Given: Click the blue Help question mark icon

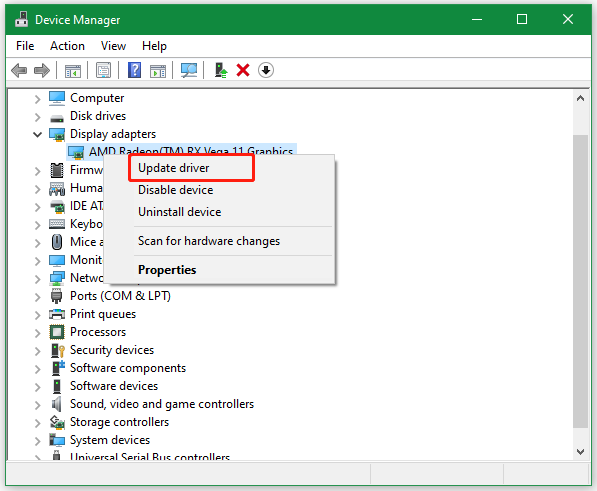Looking at the screenshot, I should (134, 70).
